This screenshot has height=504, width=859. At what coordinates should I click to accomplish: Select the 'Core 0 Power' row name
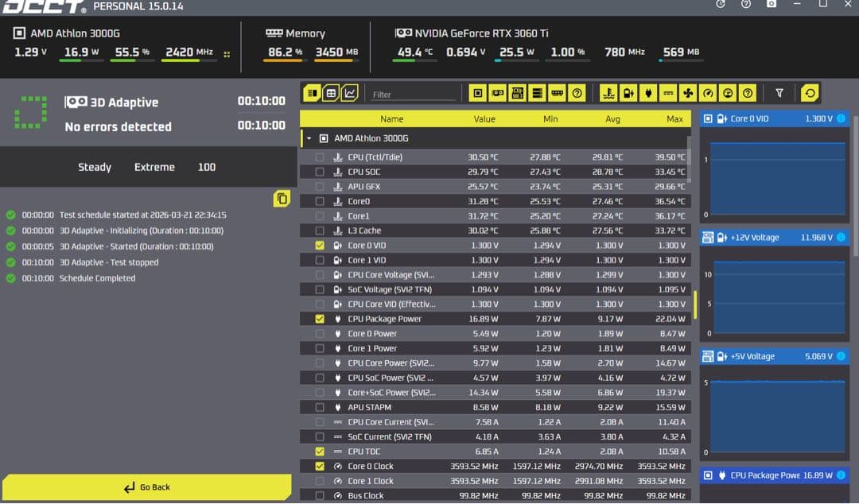point(372,334)
